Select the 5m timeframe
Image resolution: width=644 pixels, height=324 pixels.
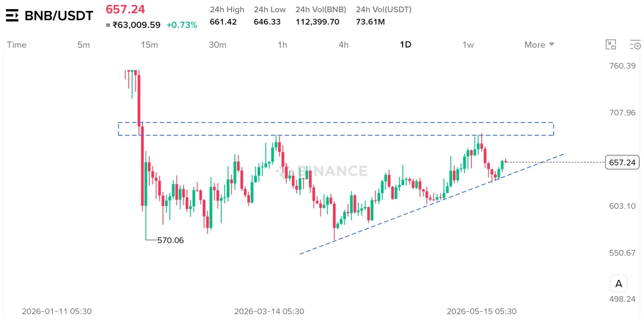click(x=84, y=45)
